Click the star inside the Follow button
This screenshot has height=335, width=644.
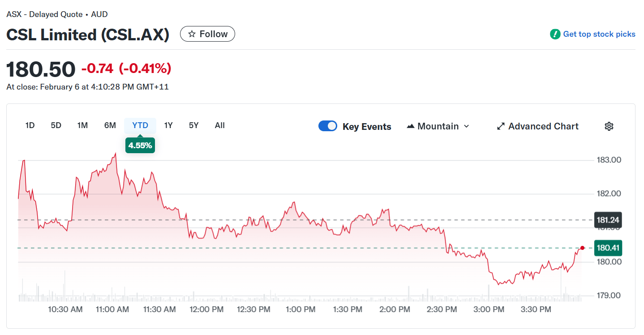tap(192, 34)
